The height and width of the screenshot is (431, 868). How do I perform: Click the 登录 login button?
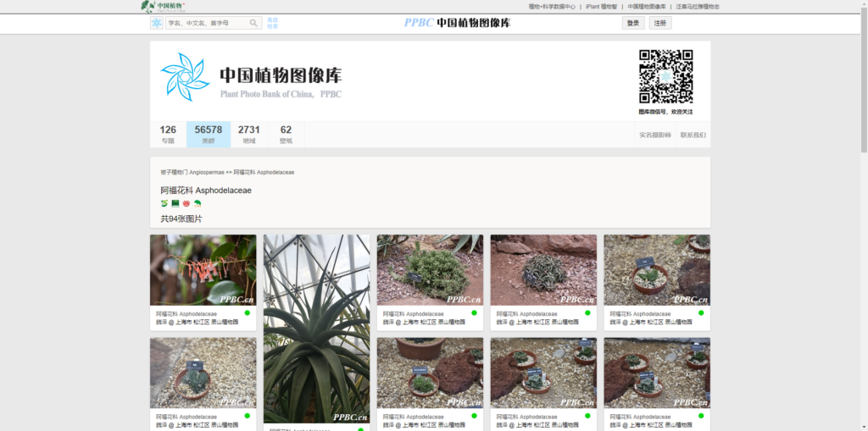click(x=632, y=23)
